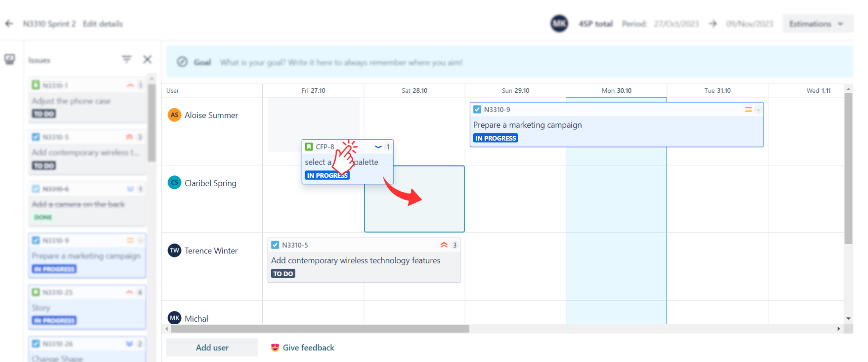Screen dimensions: 868x362
Task: Click the board icon in the left sidebar
Action: coord(10,59)
